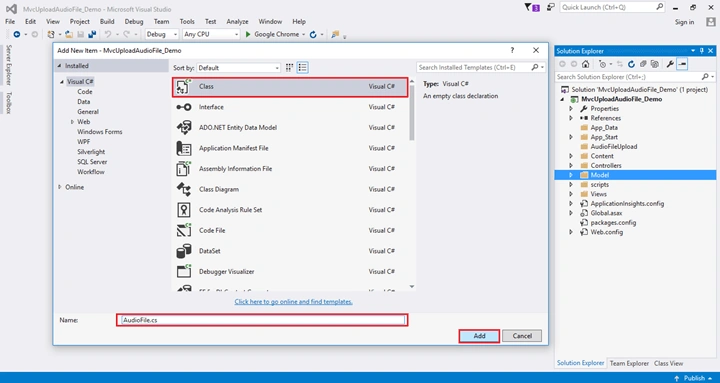
Task: Click the Open File toolbar icon
Action: [69, 34]
